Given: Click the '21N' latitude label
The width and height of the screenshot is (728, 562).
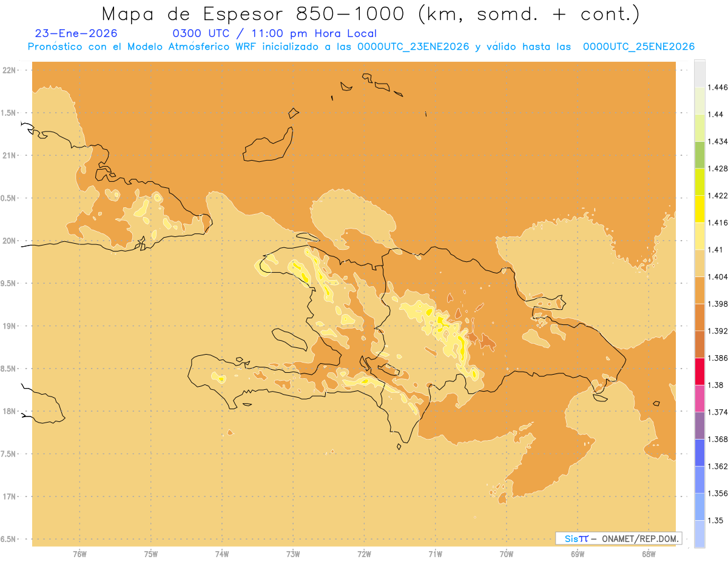Looking at the screenshot, I should [x=10, y=155].
